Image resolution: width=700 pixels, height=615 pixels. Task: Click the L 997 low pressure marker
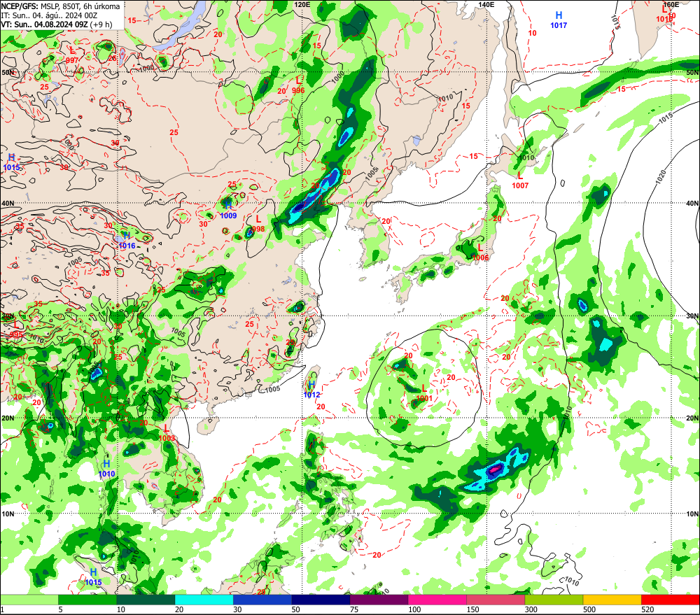click(72, 56)
